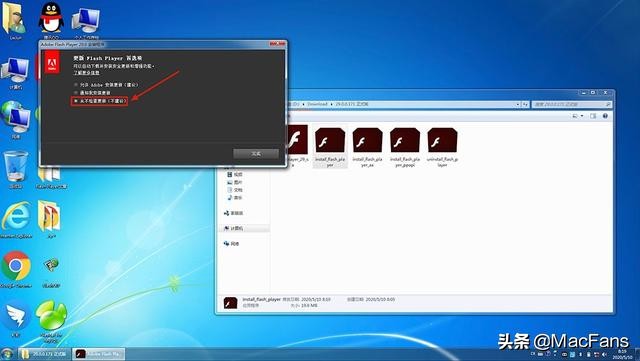The height and width of the screenshot is (361, 640).
Task: Click the 29.0.0.171 folder segment in address path
Action: [352, 104]
